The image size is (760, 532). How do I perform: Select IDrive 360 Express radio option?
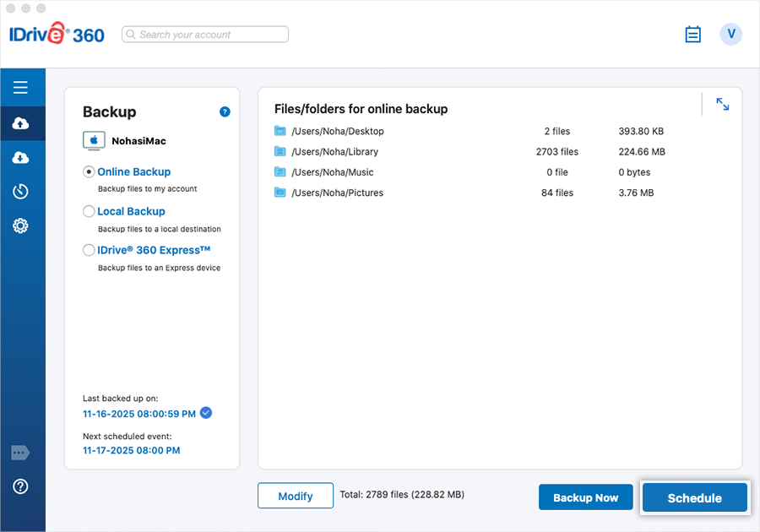click(89, 250)
